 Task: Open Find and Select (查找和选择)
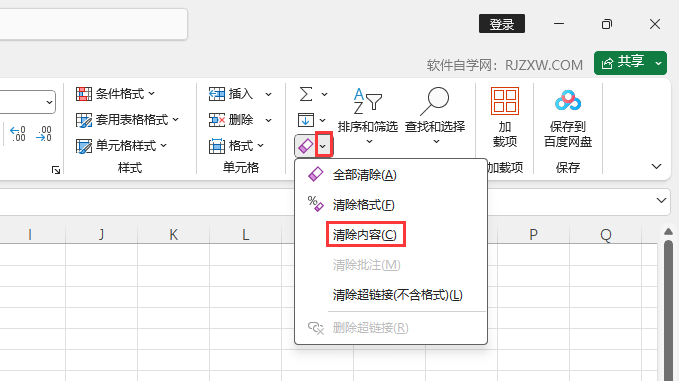click(x=435, y=116)
